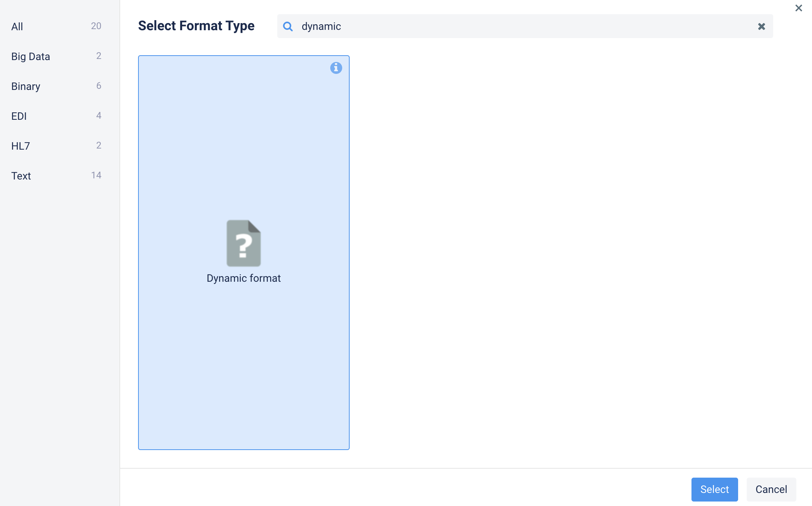
Task: Filter by the Binary category
Action: click(56, 86)
